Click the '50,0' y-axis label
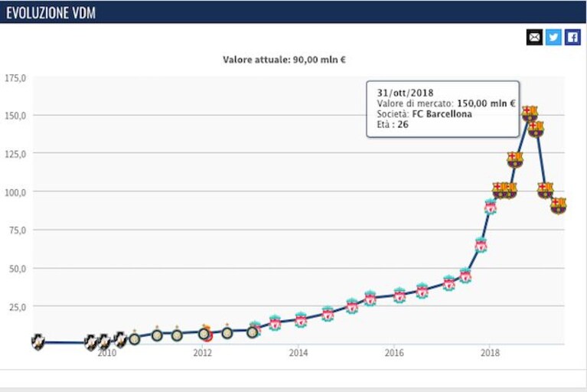 pos(18,269)
